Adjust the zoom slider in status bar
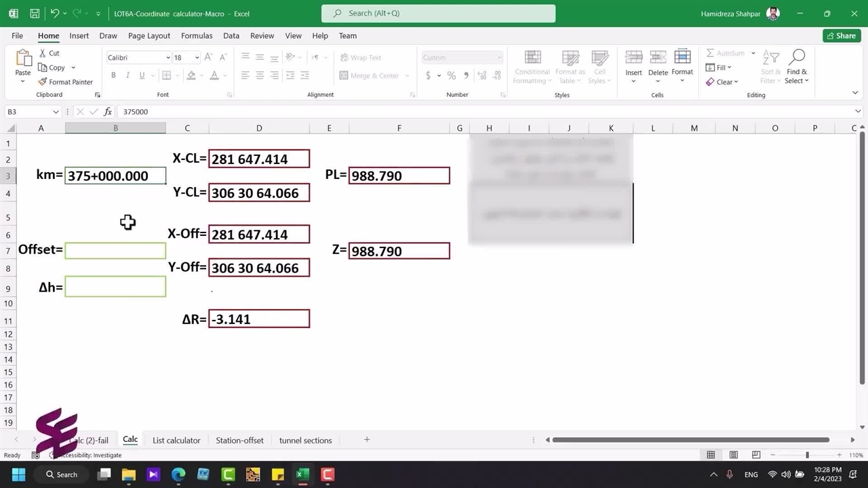 tap(807, 455)
